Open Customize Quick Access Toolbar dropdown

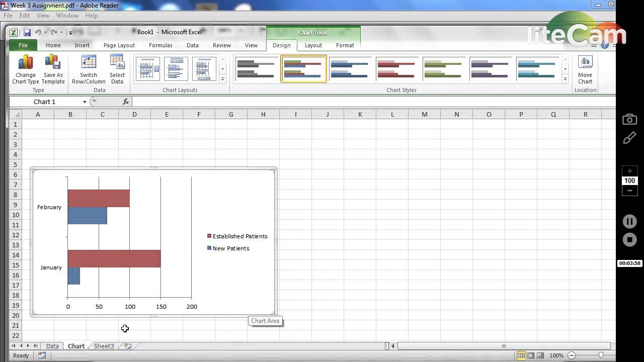coord(70,33)
